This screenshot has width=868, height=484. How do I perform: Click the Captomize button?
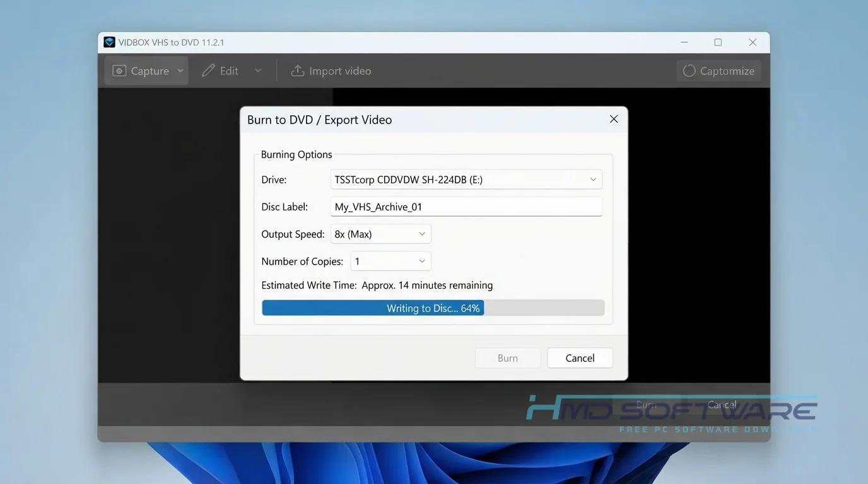718,71
